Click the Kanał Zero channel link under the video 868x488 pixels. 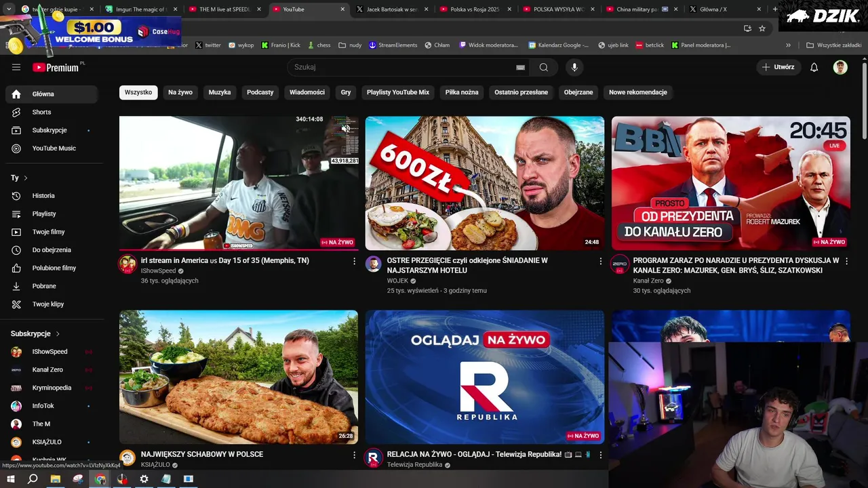point(648,281)
